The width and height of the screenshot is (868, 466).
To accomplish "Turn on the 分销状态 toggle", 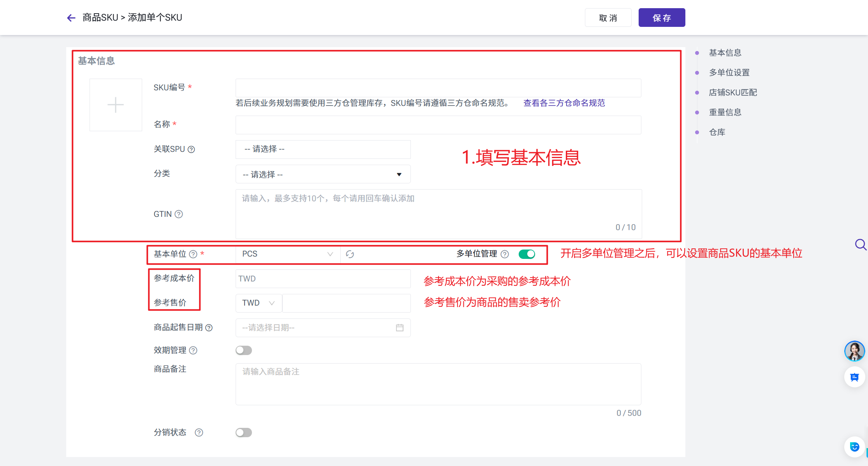I will pos(244,433).
